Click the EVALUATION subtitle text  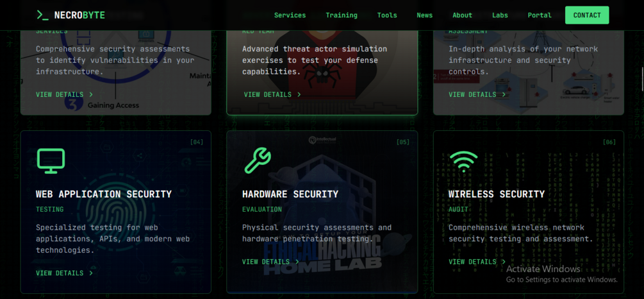262,209
